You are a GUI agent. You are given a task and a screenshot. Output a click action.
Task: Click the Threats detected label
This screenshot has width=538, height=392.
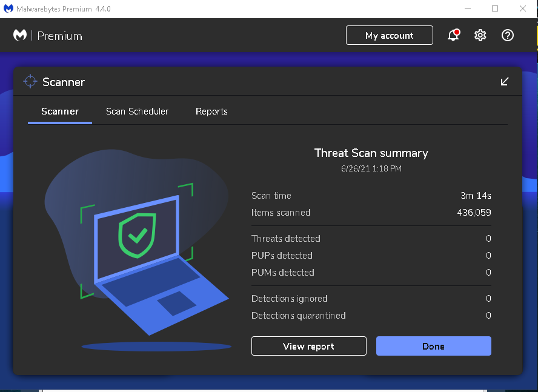point(286,239)
